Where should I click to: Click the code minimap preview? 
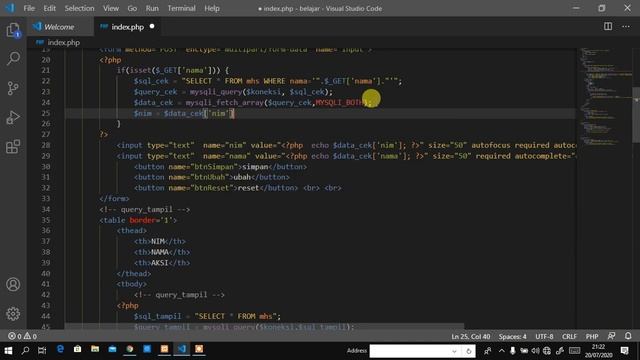[x=605, y=97]
